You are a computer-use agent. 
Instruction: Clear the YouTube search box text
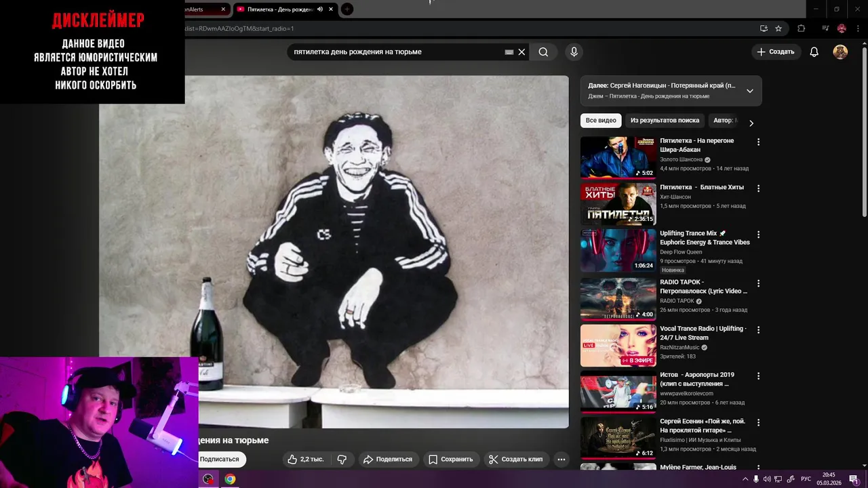coord(521,52)
